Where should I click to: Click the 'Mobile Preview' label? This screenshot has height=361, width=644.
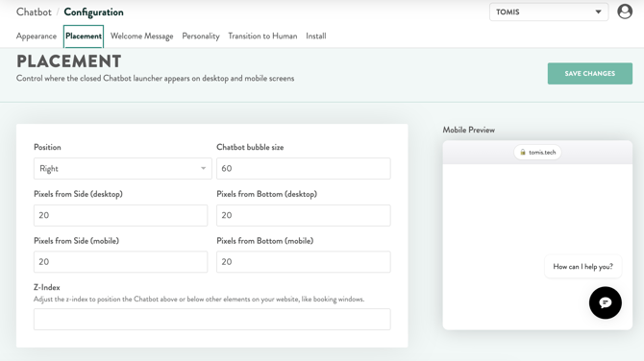(469, 130)
